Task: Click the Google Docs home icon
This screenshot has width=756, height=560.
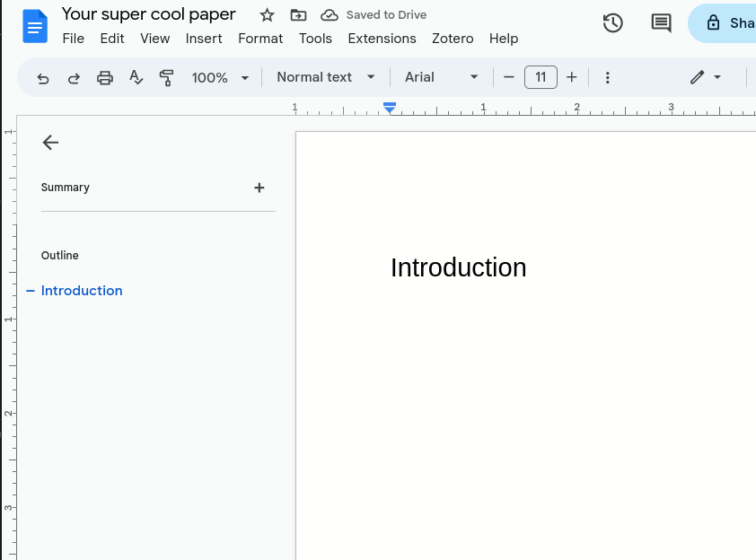Action: (34, 26)
